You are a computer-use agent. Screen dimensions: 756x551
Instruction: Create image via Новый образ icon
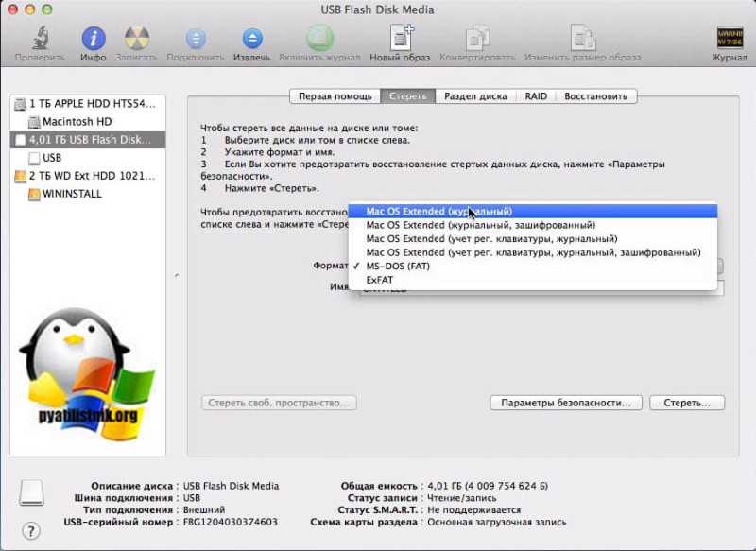click(401, 38)
